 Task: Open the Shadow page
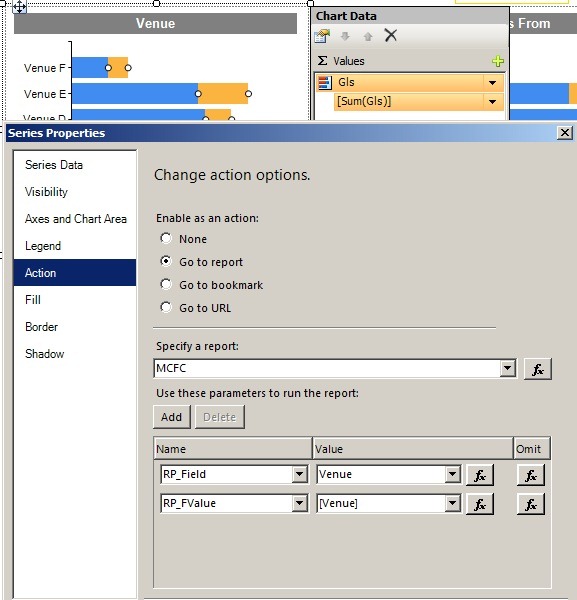pyautogui.click(x=75, y=354)
